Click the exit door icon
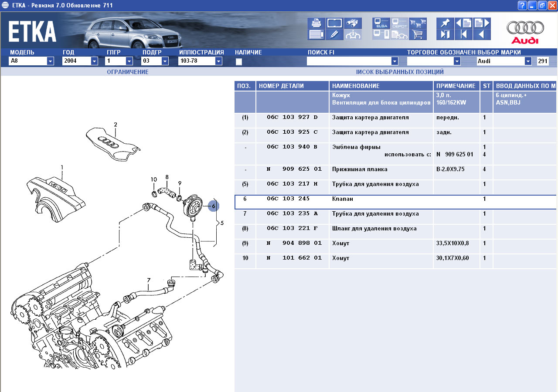 445,34
